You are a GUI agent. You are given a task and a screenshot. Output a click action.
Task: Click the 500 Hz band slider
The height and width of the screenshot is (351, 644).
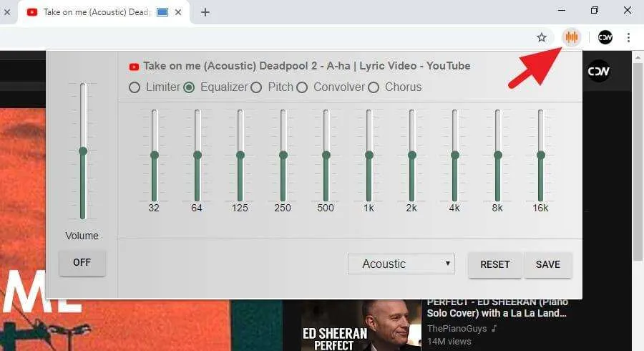tap(326, 155)
